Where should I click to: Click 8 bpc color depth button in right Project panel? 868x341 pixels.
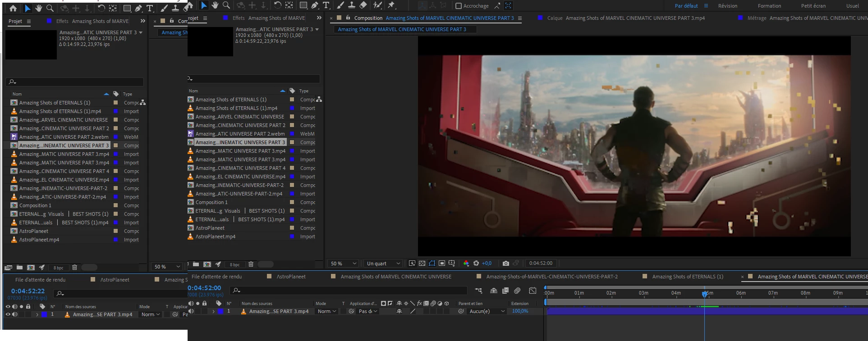(x=234, y=265)
